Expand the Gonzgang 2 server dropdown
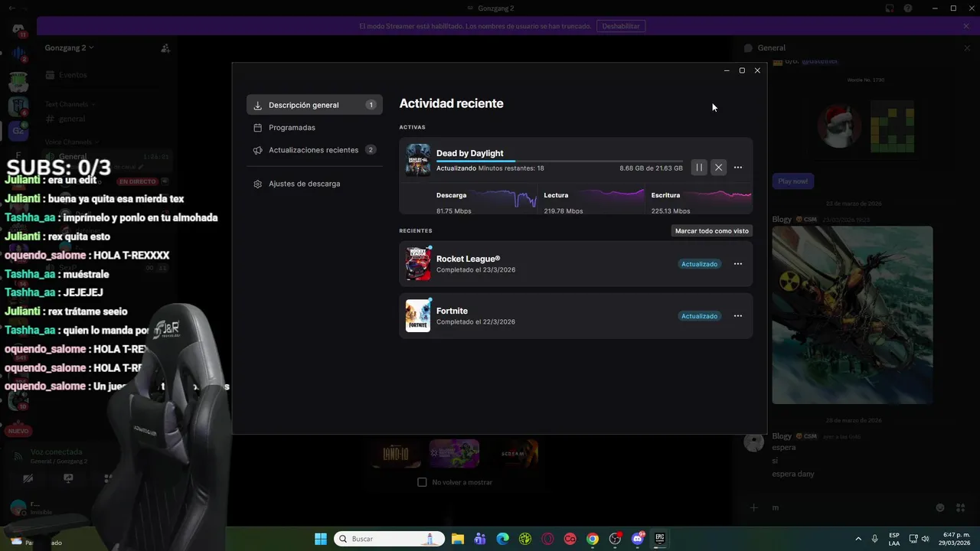The height and width of the screenshot is (551, 980). pyautogui.click(x=69, y=47)
